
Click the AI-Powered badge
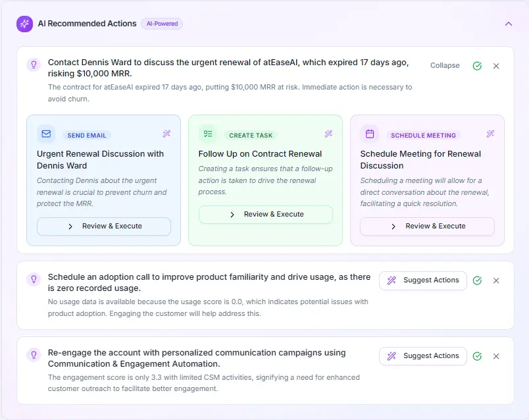click(162, 24)
